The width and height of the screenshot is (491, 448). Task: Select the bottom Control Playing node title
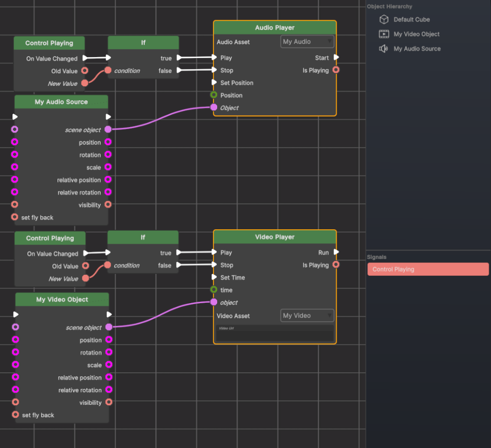coord(50,238)
